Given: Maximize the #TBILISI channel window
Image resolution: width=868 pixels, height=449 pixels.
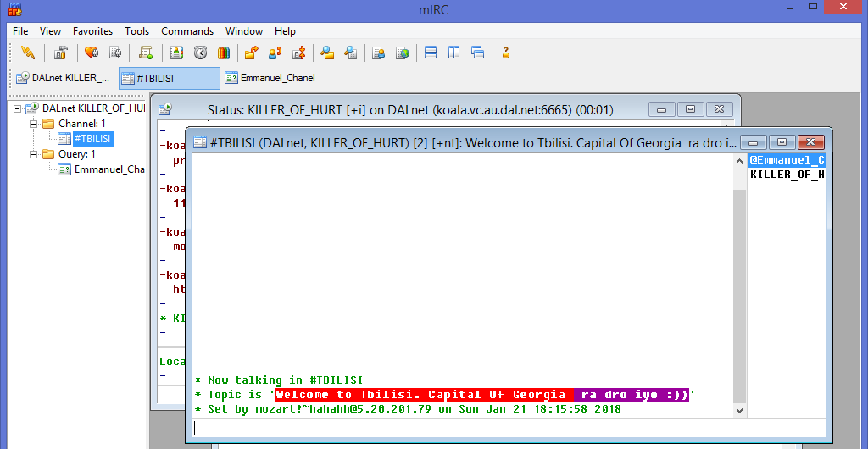Looking at the screenshot, I should [x=782, y=142].
